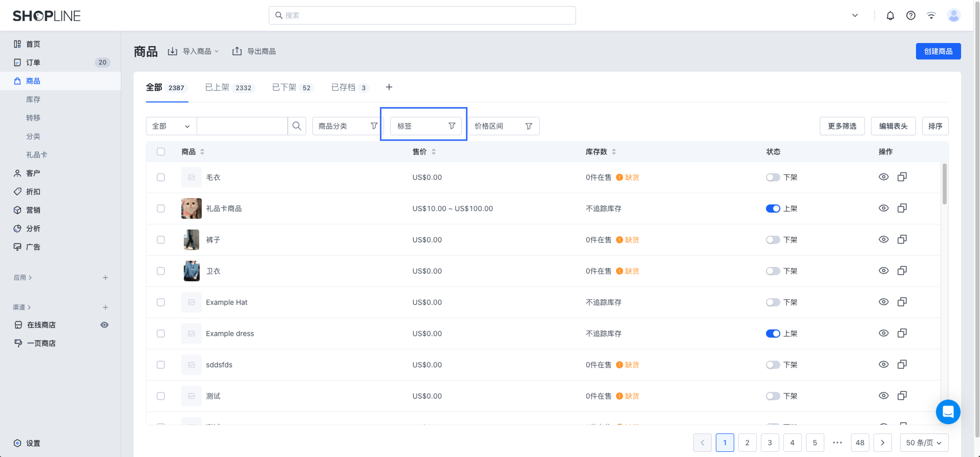The height and width of the screenshot is (457, 980).
Task: Expand the 全部 search field dropdown
Action: 171,126
